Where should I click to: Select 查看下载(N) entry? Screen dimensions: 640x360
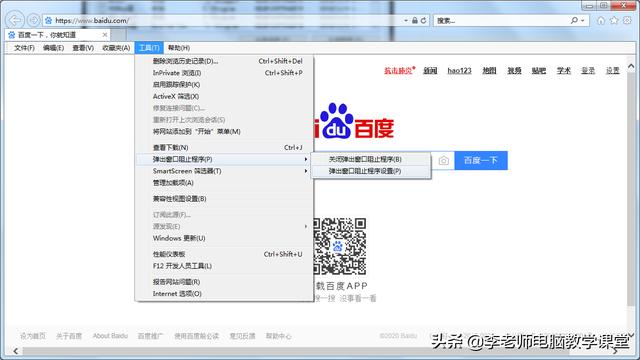click(224, 147)
